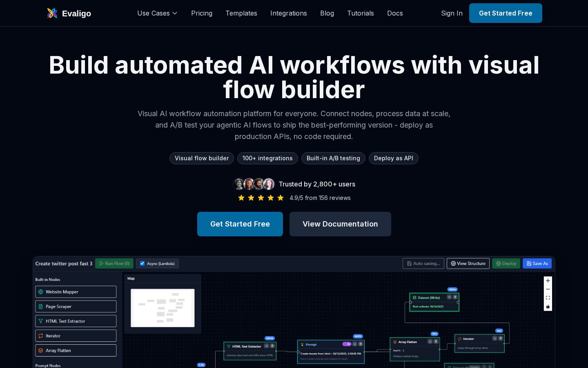588x368 pixels.
Task: Toggle power on the canvas Array Flatten node
Action: click(x=430, y=341)
